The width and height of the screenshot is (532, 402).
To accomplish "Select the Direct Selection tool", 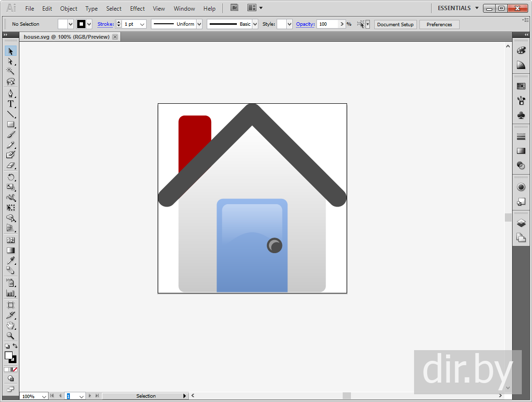I will pyautogui.click(x=11, y=62).
